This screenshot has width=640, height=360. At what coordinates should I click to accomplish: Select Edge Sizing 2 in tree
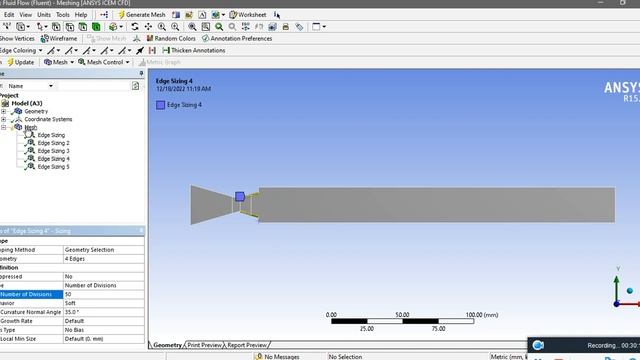pyautogui.click(x=53, y=143)
